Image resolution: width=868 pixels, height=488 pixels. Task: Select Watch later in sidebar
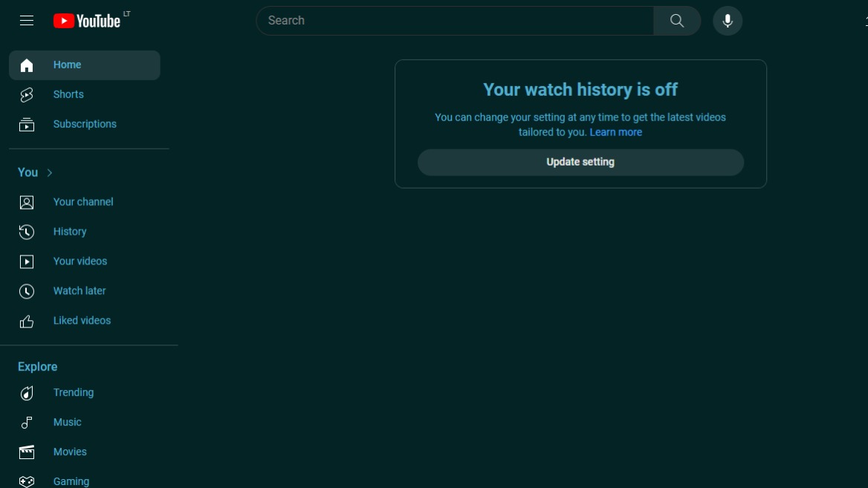click(80, 291)
